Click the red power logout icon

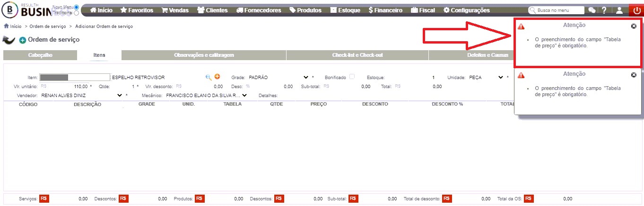click(636, 10)
